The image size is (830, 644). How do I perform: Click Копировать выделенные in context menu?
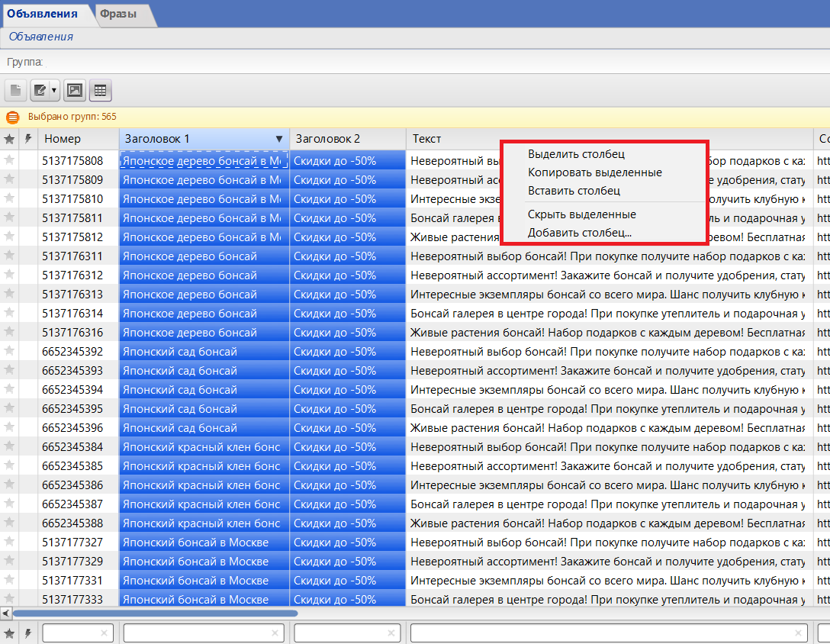point(594,172)
